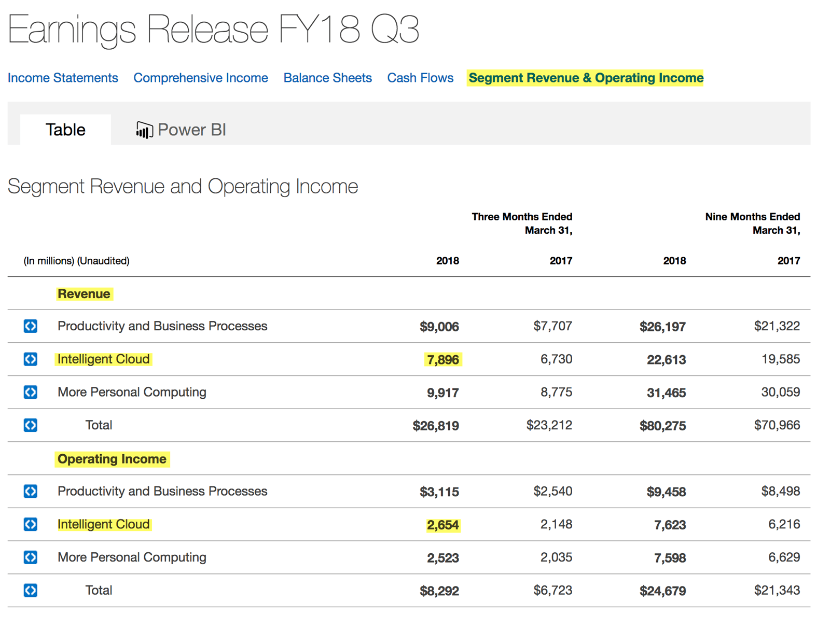
Task: Click the $24,679 nine-month operating income total
Action: (x=662, y=591)
